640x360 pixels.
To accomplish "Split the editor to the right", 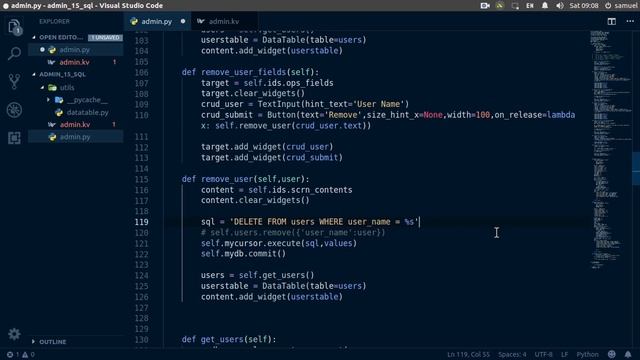I will tap(611, 21).
